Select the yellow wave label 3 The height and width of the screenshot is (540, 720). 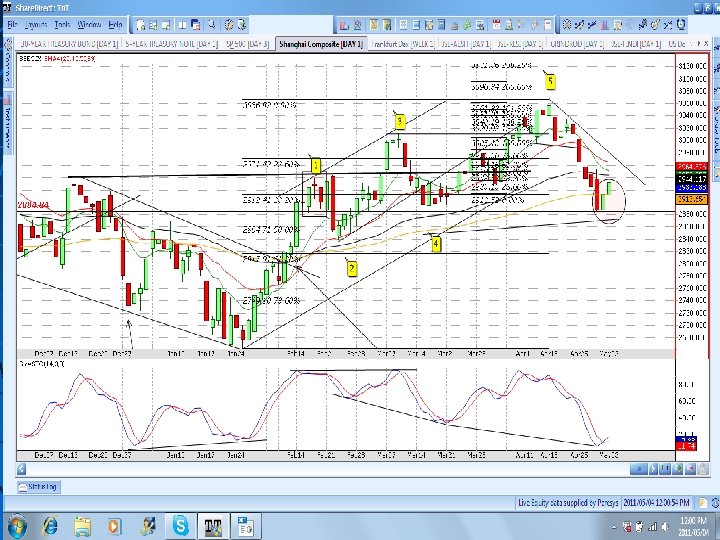pos(399,122)
